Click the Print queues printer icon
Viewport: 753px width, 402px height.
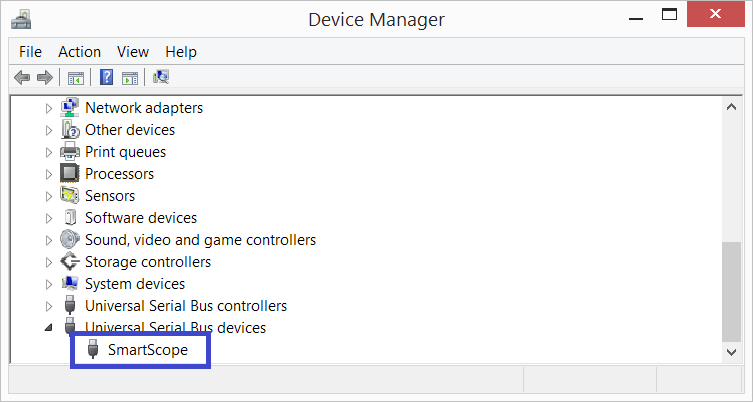point(70,152)
